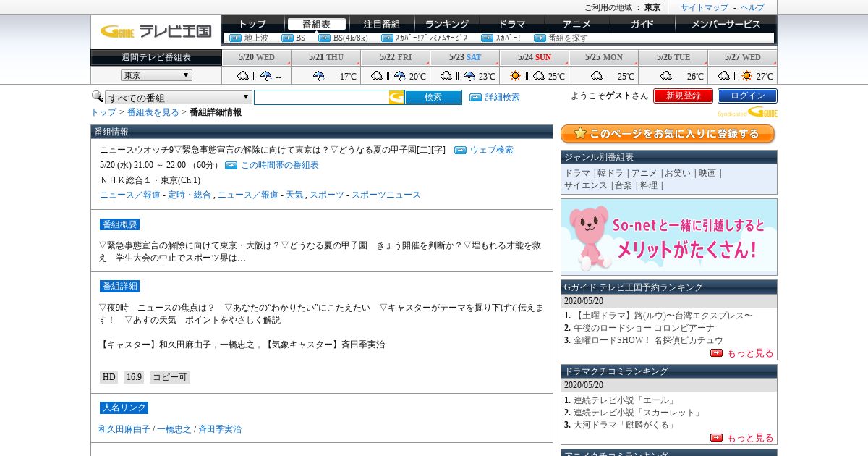Open the 韓ドラ genre link
Image resolution: width=868 pixels, height=456 pixels.
[x=610, y=173]
